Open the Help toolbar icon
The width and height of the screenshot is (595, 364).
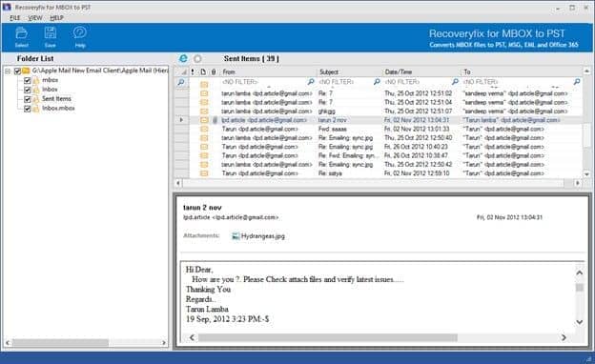[x=80, y=37]
